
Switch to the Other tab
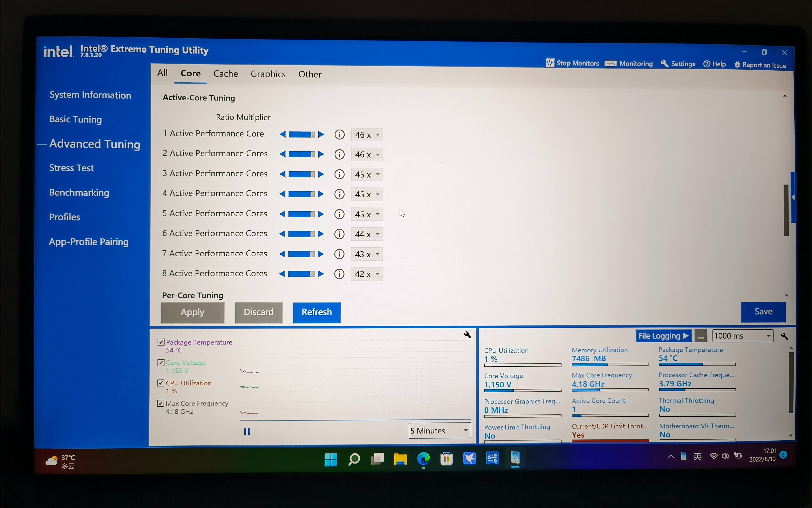click(x=310, y=74)
